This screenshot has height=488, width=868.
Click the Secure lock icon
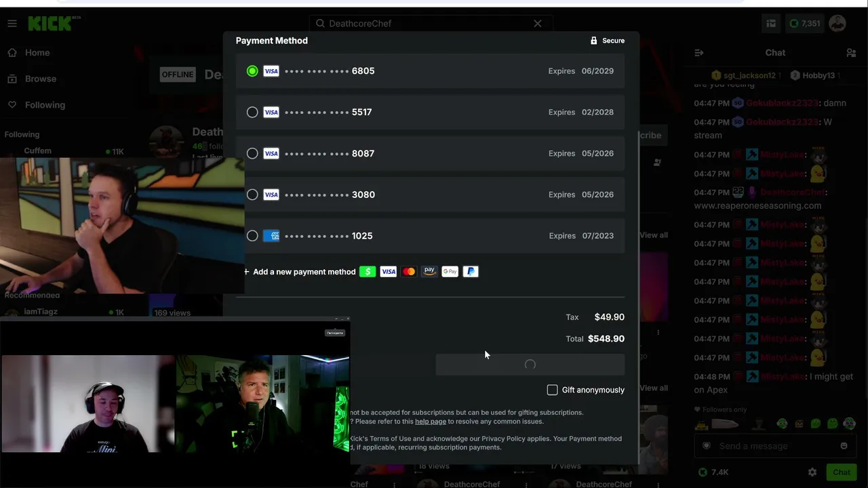pos(594,41)
